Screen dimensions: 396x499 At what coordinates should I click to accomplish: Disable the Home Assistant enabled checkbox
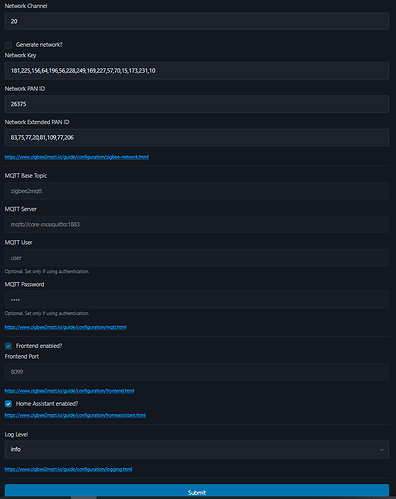pos(8,404)
